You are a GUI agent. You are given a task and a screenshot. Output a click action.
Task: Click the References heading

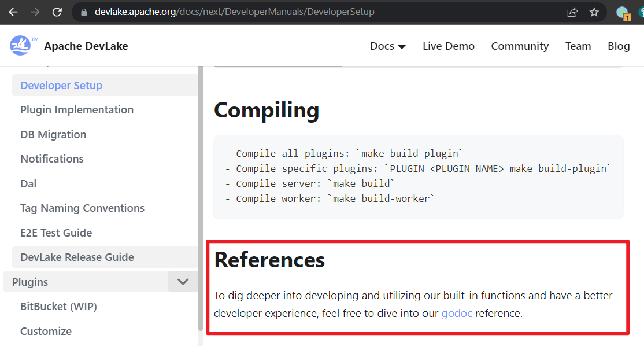(x=269, y=260)
